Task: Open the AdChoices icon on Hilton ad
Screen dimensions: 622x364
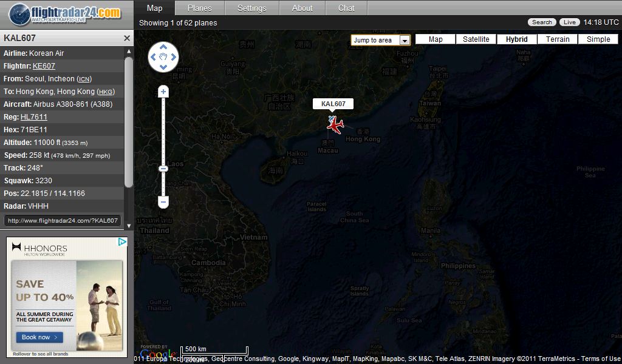Action: (x=122, y=241)
